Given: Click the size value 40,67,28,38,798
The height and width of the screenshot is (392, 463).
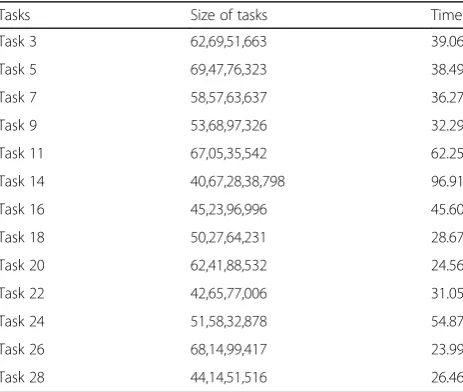Looking at the screenshot, I should 238,182.
